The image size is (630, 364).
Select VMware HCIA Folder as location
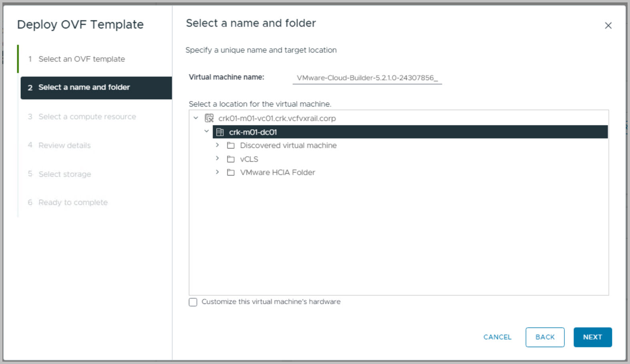click(x=277, y=172)
